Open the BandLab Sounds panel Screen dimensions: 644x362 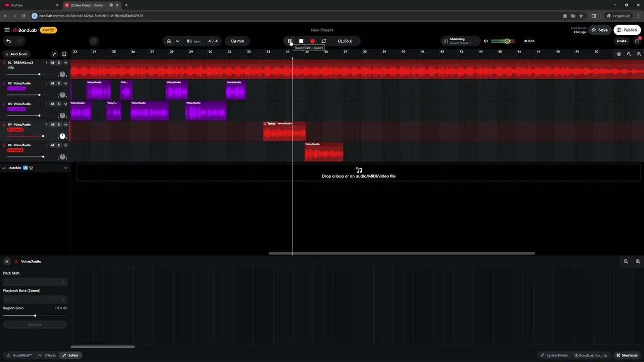click(x=591, y=355)
